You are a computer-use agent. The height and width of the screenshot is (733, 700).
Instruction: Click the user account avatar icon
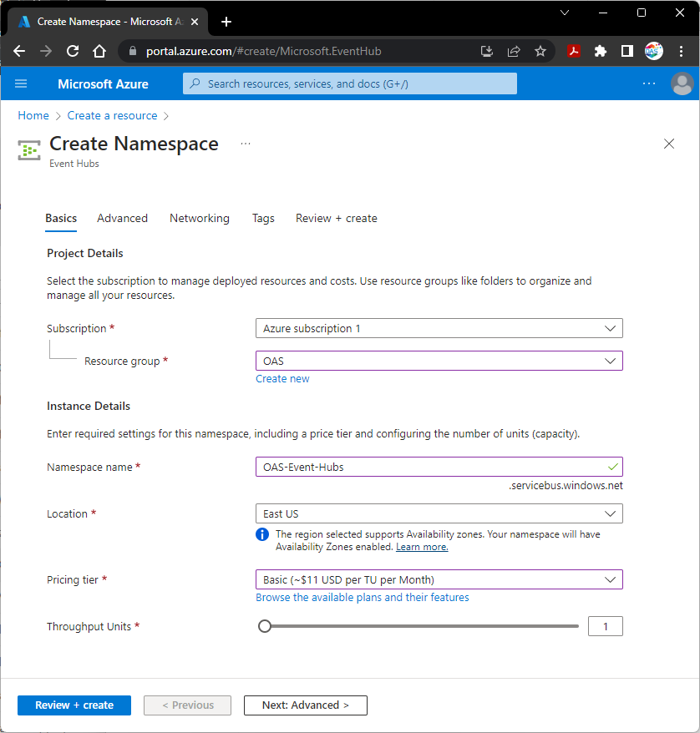pos(682,83)
